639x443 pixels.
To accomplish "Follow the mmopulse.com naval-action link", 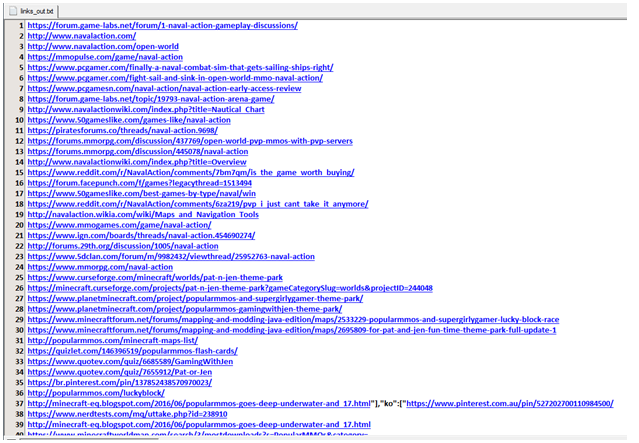I will pyautogui.click(x=105, y=57).
